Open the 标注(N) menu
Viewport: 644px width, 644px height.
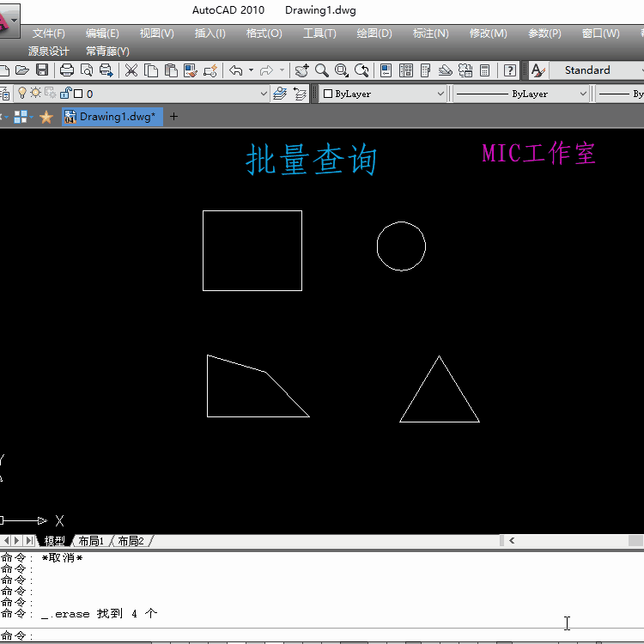pyautogui.click(x=430, y=33)
